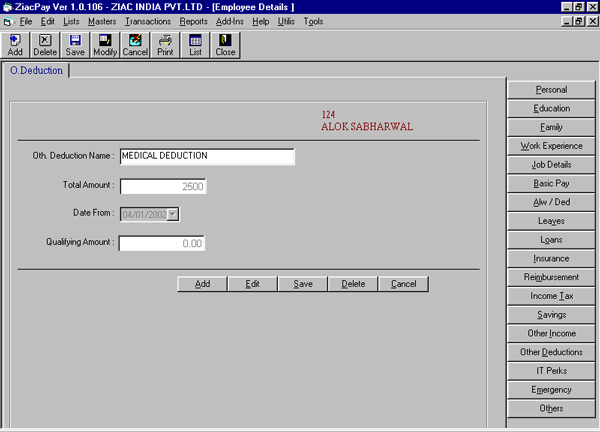Open the Job Details section
The height and width of the screenshot is (432, 600).
(x=551, y=165)
